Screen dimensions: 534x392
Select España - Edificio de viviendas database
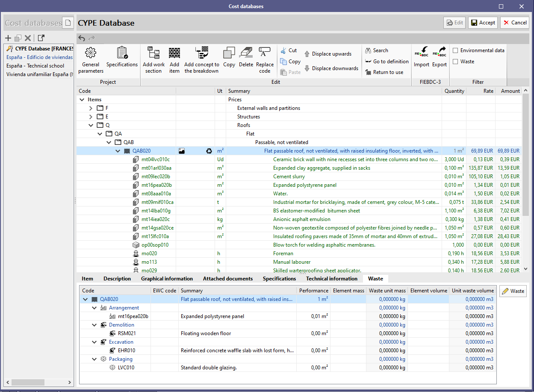point(39,57)
